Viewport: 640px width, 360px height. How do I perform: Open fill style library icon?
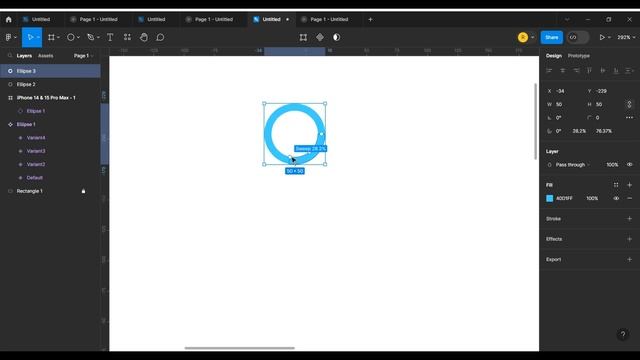(x=616, y=185)
